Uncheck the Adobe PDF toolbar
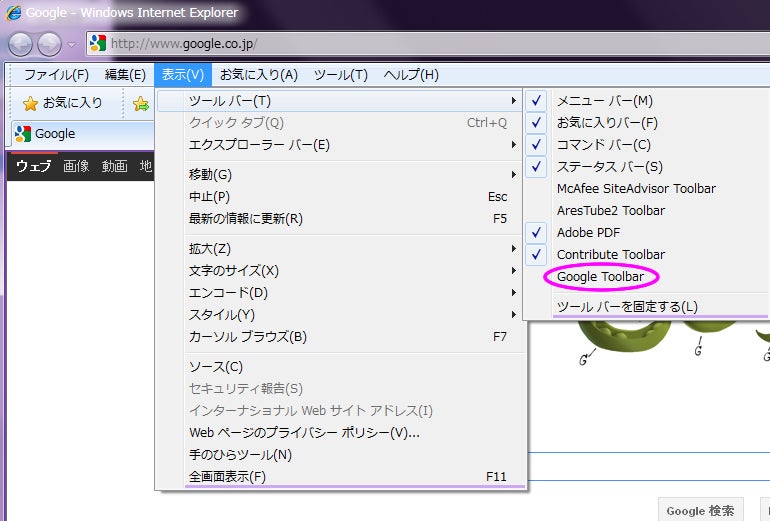Screen dimensions: 770x521 click(x=647, y=233)
